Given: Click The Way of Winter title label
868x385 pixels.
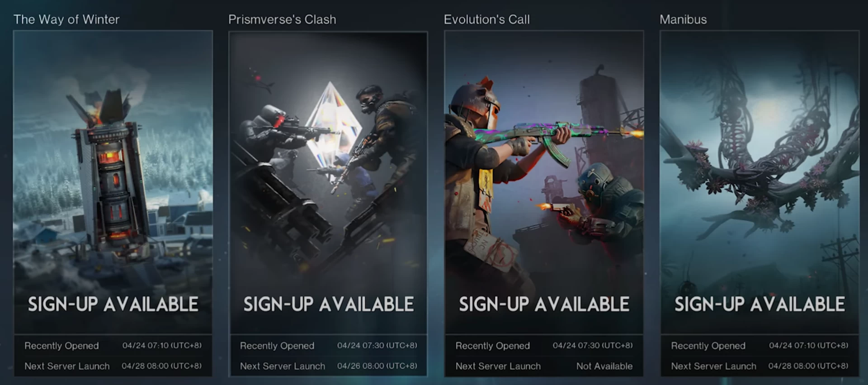Looking at the screenshot, I should (66, 19).
